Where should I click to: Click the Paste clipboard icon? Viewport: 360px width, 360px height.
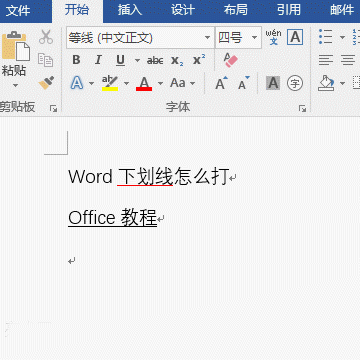(16, 46)
